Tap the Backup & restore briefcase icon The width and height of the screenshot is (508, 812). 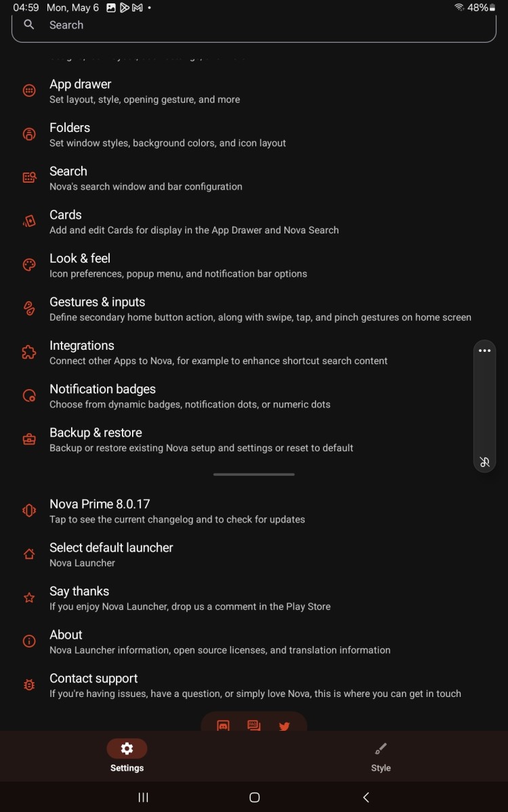pos(28,438)
